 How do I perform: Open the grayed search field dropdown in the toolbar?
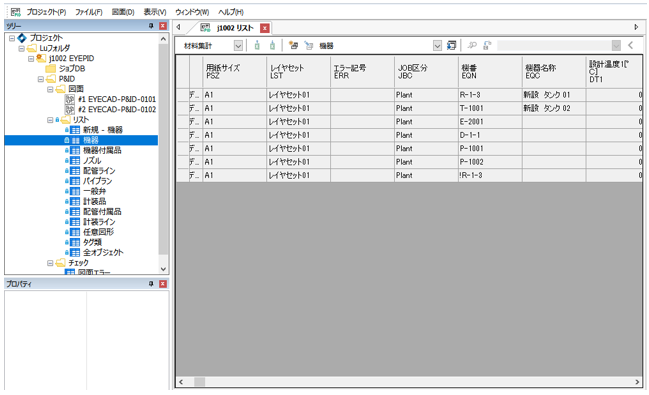(616, 46)
